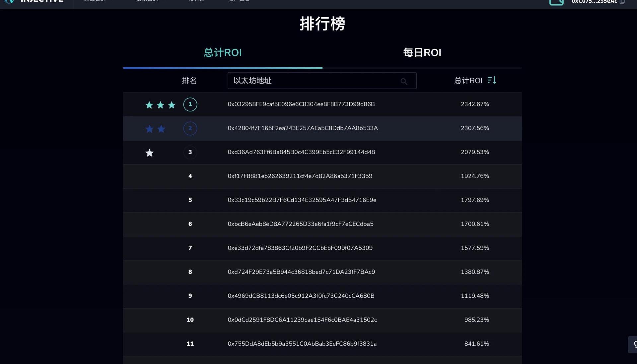Copy the wallet address via the copy icon

622,2
